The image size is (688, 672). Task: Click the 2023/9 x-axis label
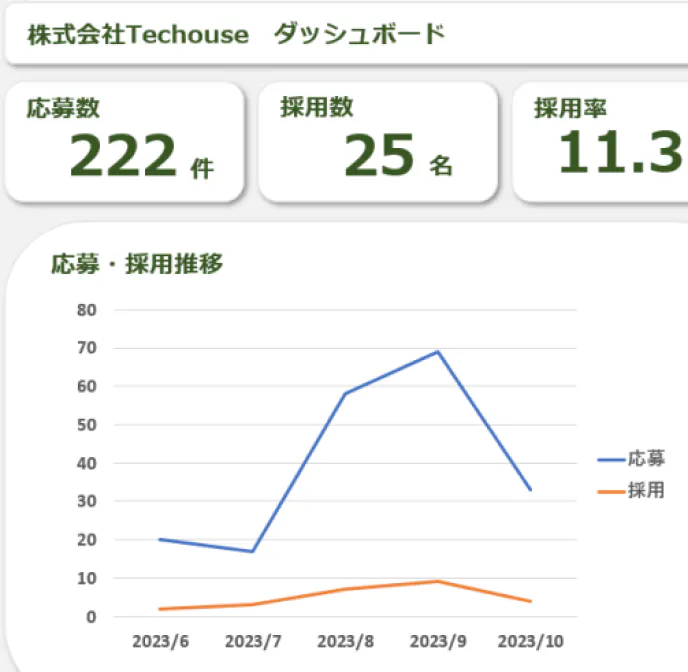pyautogui.click(x=438, y=640)
